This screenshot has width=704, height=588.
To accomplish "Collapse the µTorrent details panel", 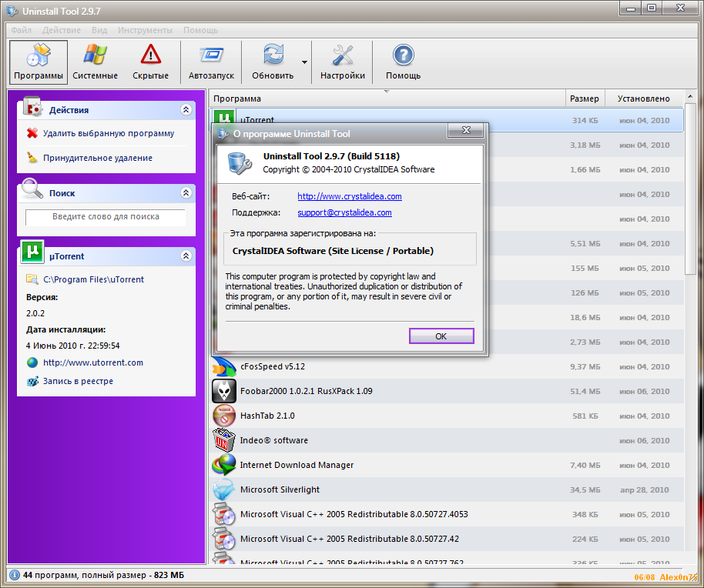I will click(186, 256).
